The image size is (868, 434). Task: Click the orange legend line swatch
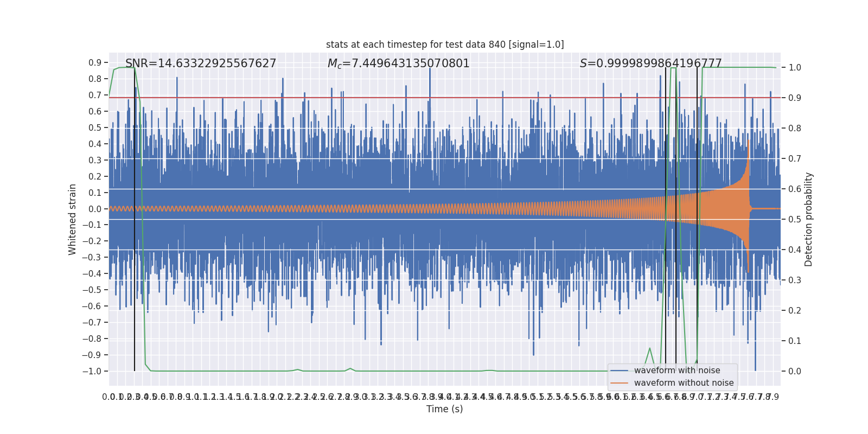619,383
